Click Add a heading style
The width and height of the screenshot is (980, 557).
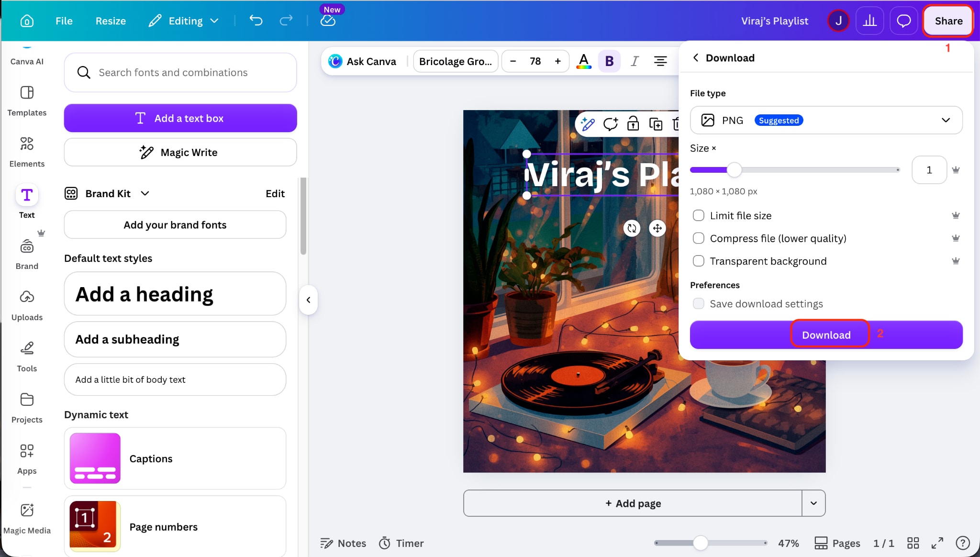(x=175, y=294)
